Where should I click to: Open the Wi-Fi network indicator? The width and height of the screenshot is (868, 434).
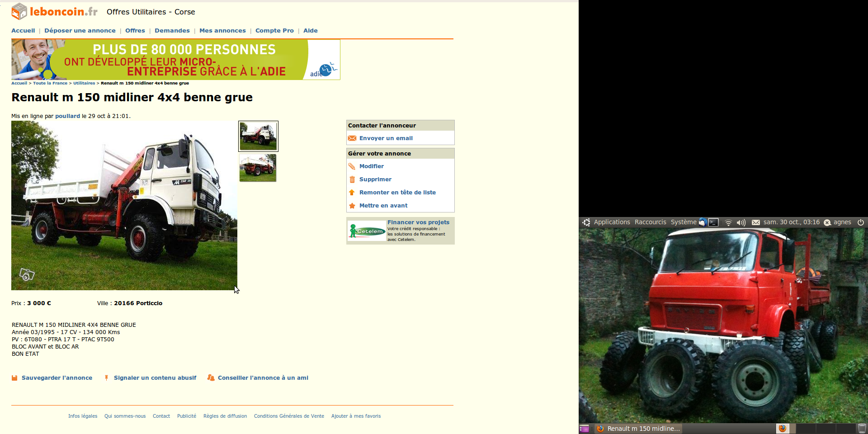pyautogui.click(x=728, y=222)
